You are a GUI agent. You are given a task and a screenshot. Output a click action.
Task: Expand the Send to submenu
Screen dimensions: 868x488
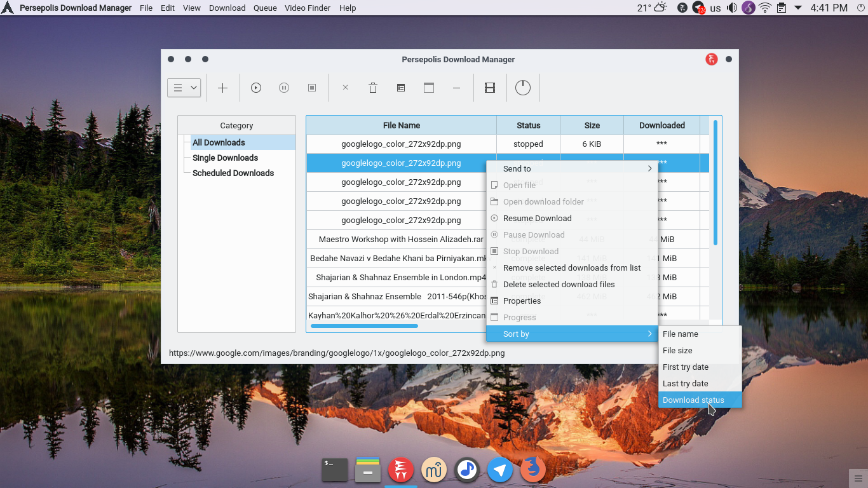(x=572, y=168)
